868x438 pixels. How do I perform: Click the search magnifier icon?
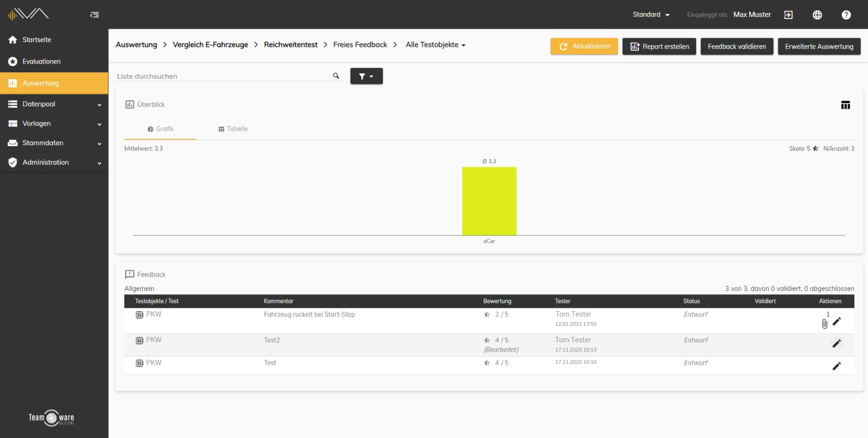click(x=336, y=76)
